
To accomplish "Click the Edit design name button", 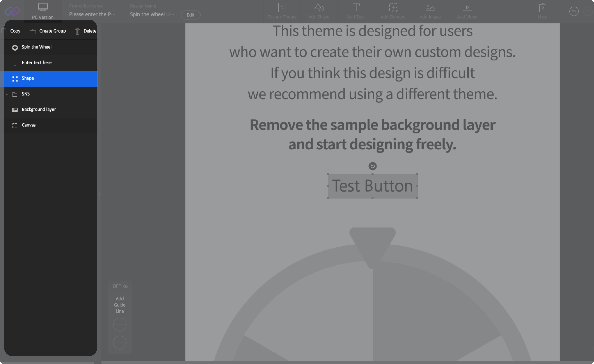I will point(190,15).
